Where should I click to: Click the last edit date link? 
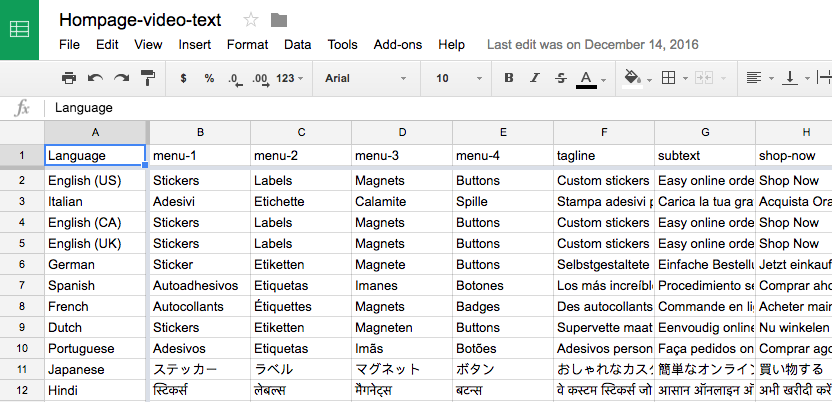click(x=592, y=44)
